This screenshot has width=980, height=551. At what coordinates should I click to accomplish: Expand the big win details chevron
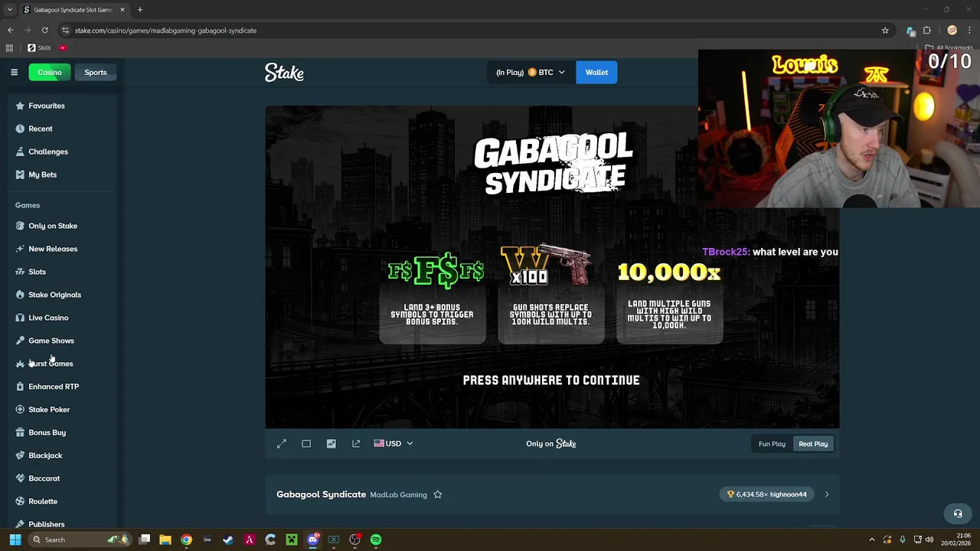pos(826,494)
